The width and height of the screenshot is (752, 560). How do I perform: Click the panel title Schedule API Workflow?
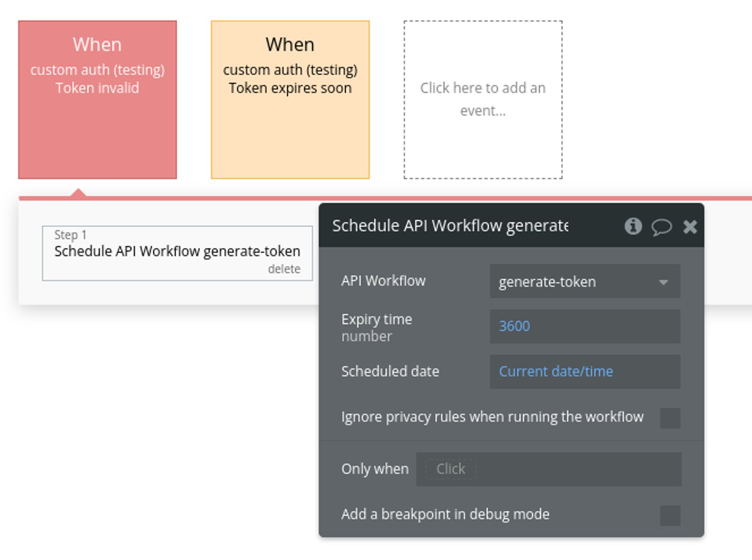coord(449,226)
